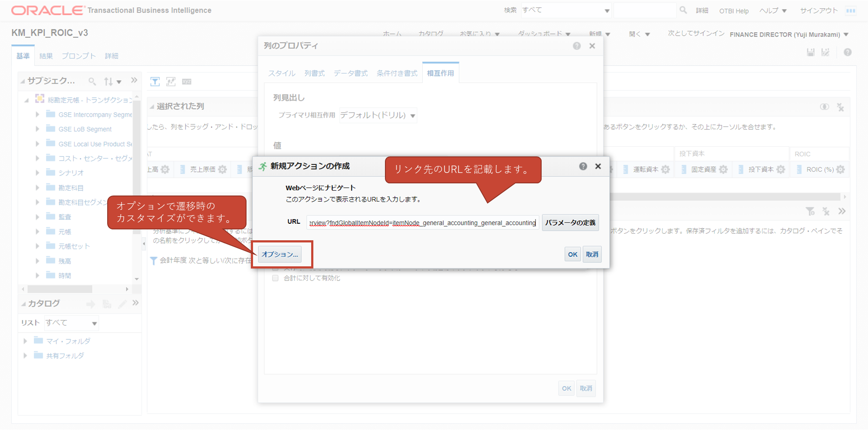Open settings gear for 投下資本 column
The image size is (868, 431).
pos(781,169)
